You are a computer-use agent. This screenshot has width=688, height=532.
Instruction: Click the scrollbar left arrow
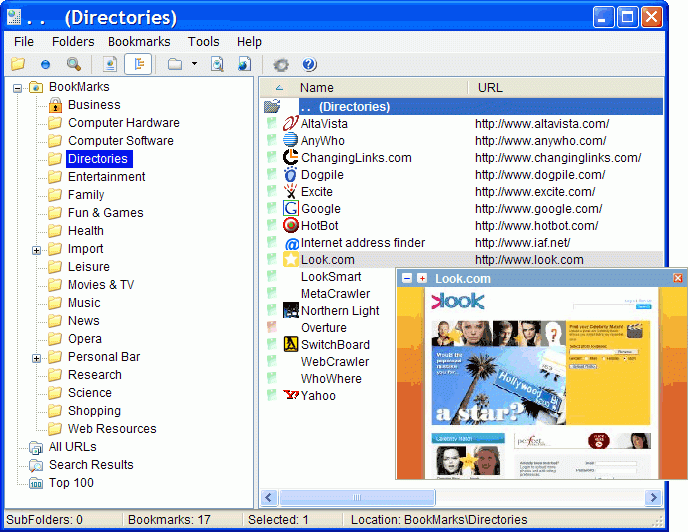(269, 497)
